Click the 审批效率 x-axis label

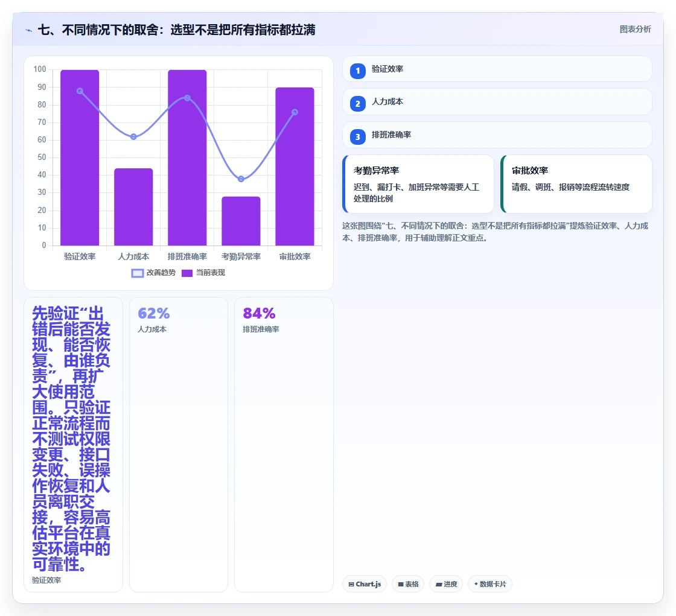coord(295,256)
